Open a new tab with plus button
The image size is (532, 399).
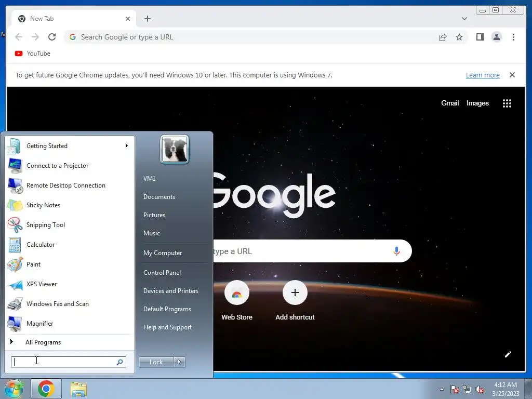[147, 19]
